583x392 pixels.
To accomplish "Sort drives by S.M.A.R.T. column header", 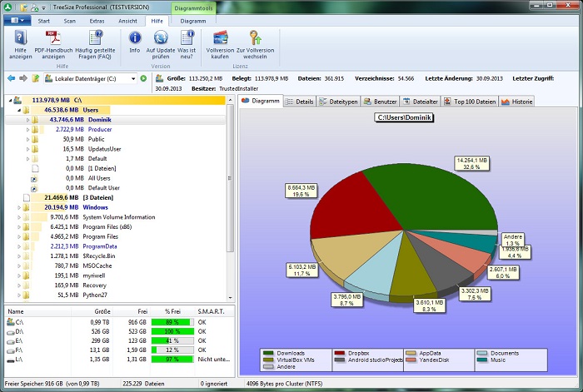I will point(215,311).
